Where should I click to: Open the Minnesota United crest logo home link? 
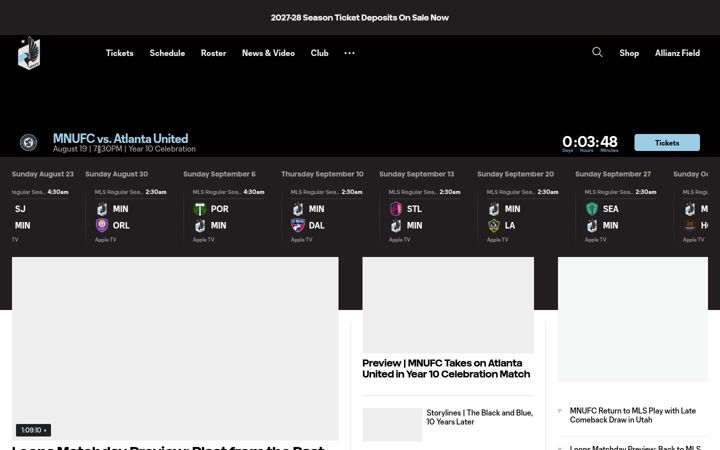(x=28, y=53)
